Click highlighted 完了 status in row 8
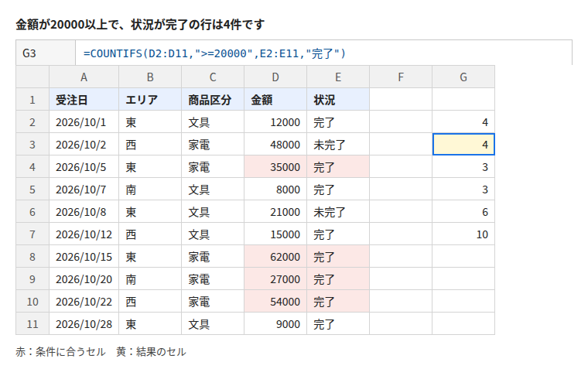The width and height of the screenshot is (588, 369). click(338, 257)
